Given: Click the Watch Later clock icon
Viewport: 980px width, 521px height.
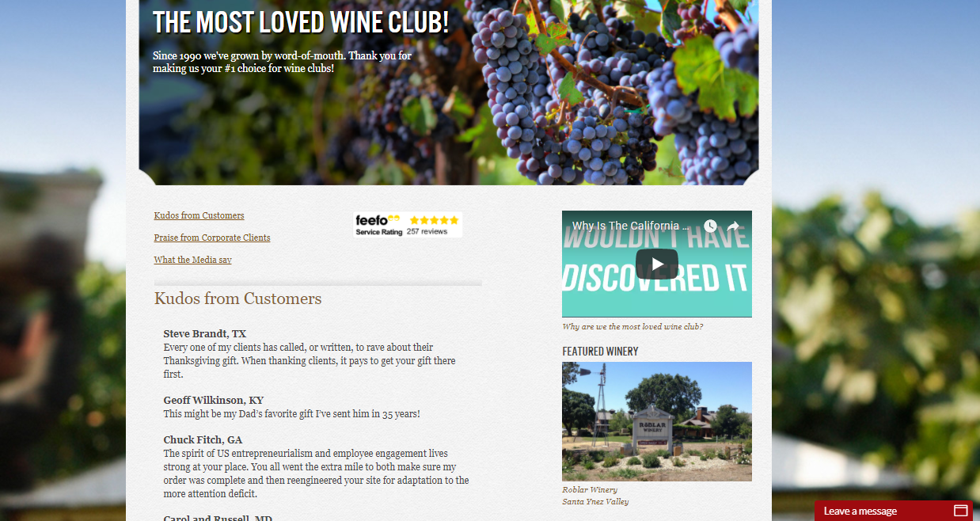Looking at the screenshot, I should (710, 226).
